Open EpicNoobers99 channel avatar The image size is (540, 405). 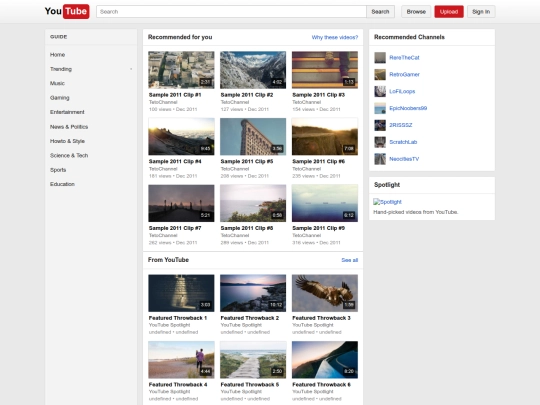380,108
